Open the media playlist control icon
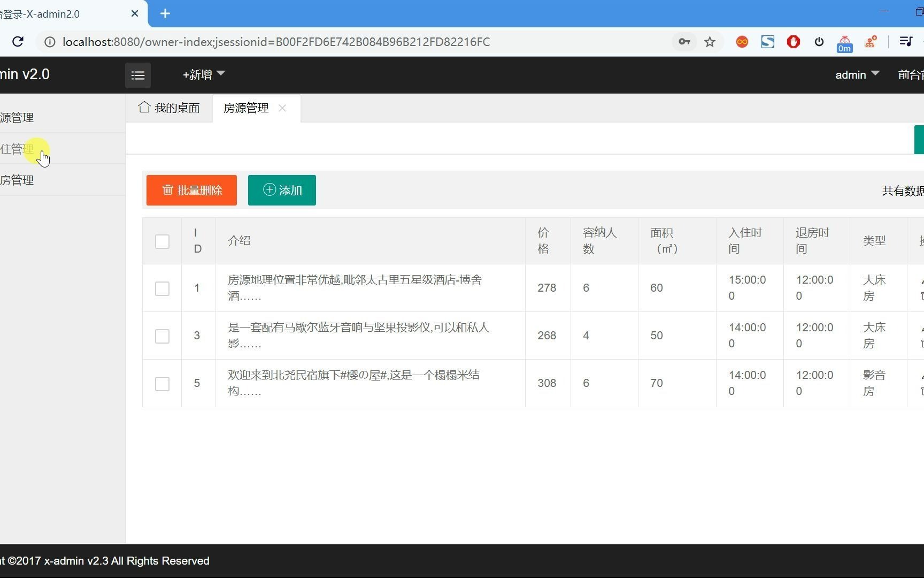 (905, 41)
